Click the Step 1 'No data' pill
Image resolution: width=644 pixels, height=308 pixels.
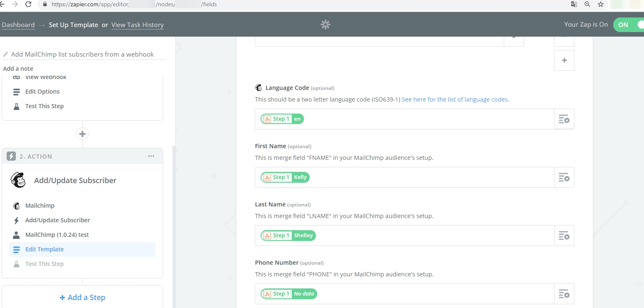289,294
